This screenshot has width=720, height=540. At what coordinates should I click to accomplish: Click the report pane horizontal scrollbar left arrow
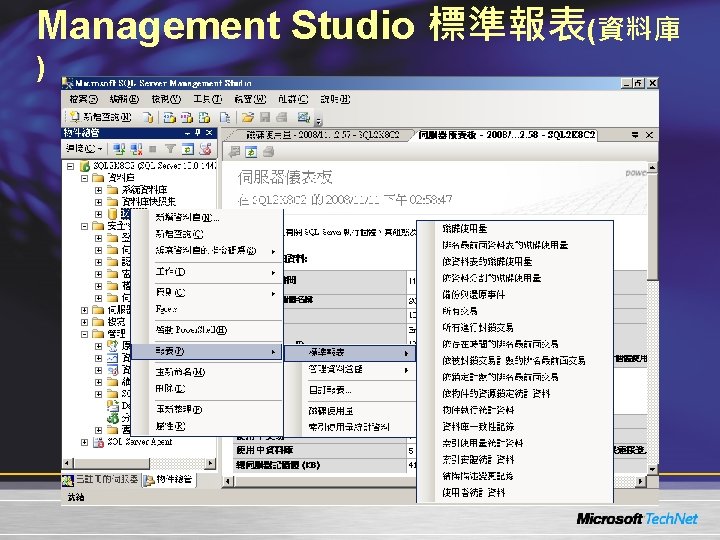click(x=228, y=481)
